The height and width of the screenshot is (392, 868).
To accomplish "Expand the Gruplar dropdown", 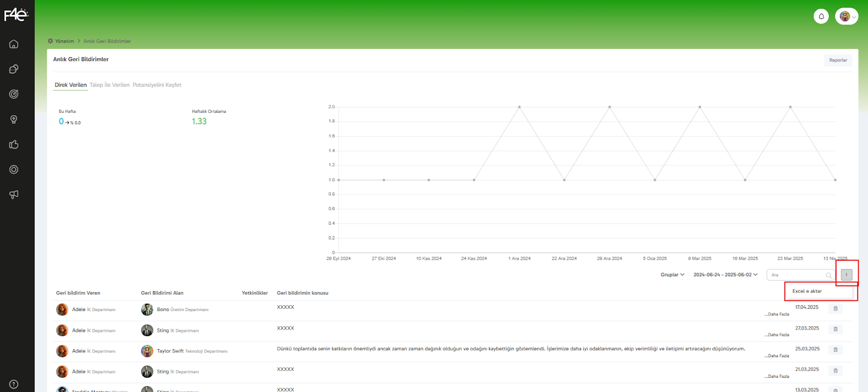I will (672, 275).
